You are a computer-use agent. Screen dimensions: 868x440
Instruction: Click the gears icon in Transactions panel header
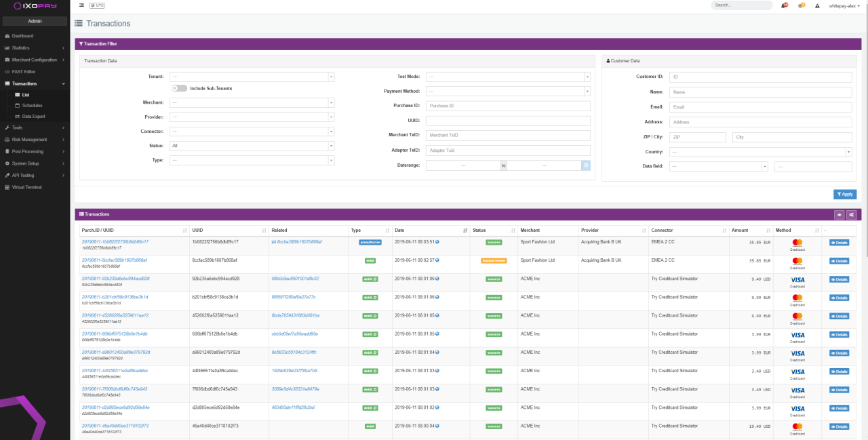[852, 214]
